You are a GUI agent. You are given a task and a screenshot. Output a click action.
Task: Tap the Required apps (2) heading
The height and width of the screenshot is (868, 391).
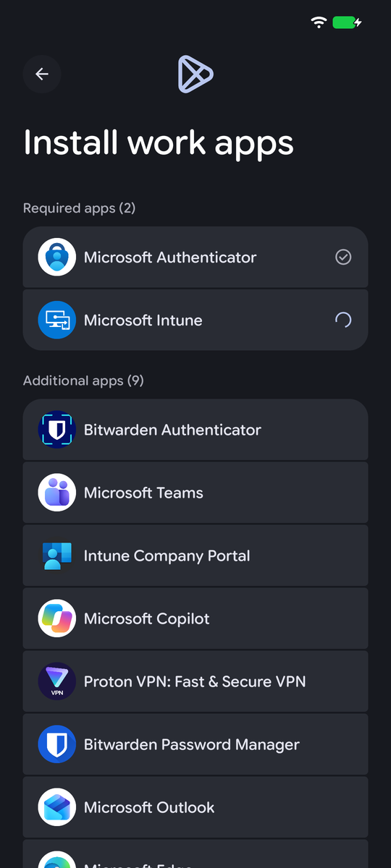80,208
